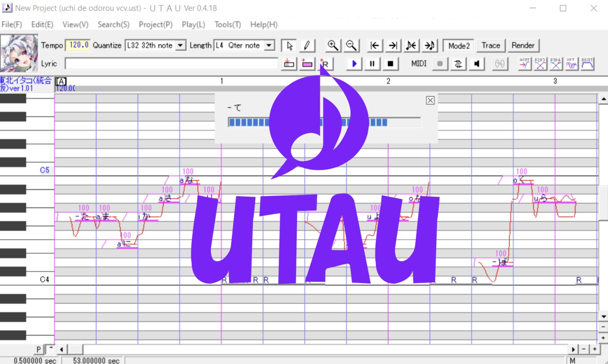Open the Edit menu
The height and width of the screenshot is (364, 608).
[x=42, y=24]
